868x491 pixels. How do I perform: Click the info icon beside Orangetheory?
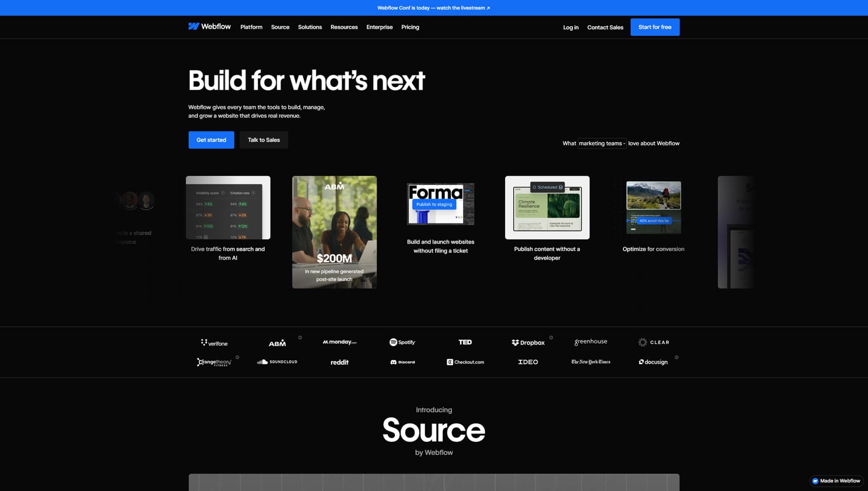pyautogui.click(x=238, y=357)
